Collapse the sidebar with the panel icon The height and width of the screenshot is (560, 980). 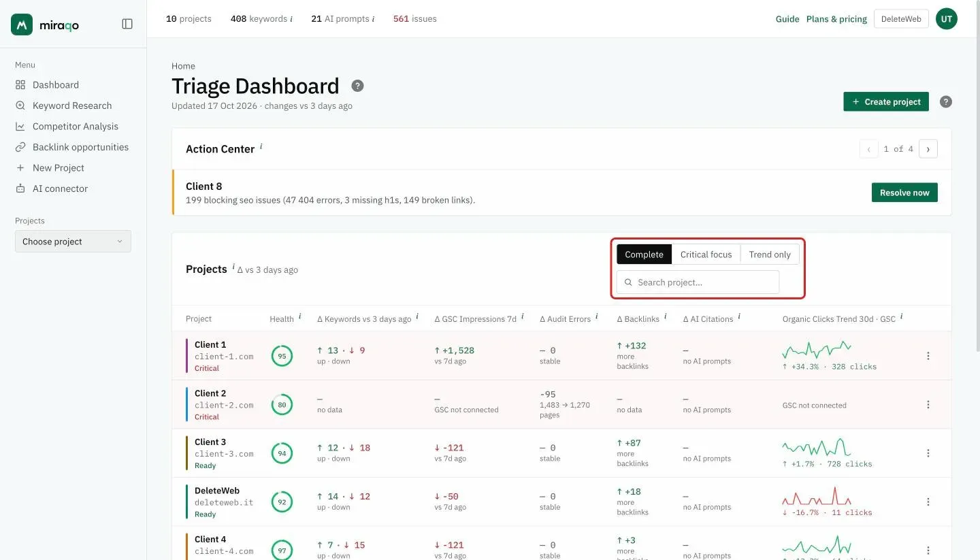click(127, 24)
